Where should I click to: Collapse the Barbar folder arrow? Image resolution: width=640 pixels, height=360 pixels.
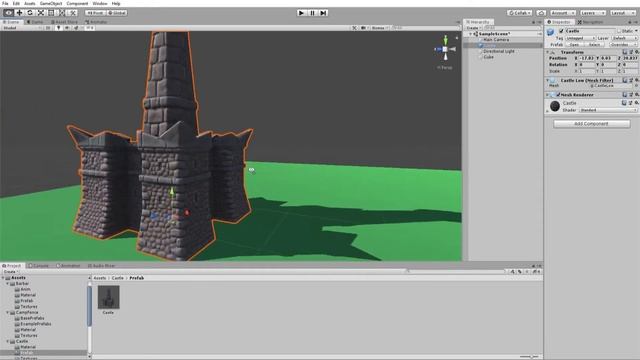point(8,283)
